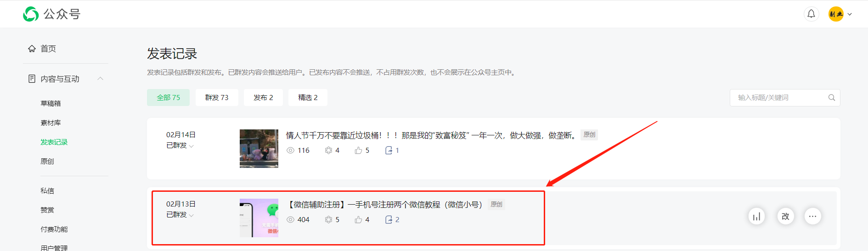Image resolution: width=868 pixels, height=251 pixels.
Task: Open the 微信辅助注册 article thumbnail
Action: click(259, 218)
